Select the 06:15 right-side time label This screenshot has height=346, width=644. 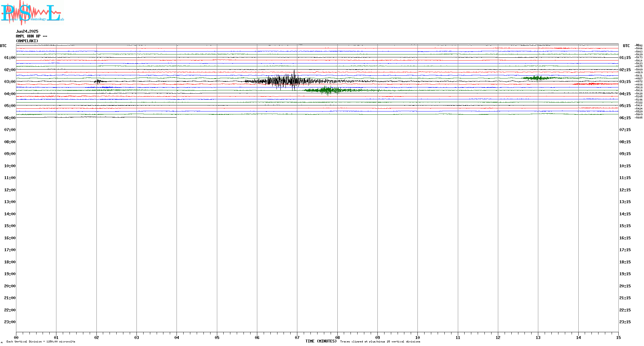click(x=625, y=118)
